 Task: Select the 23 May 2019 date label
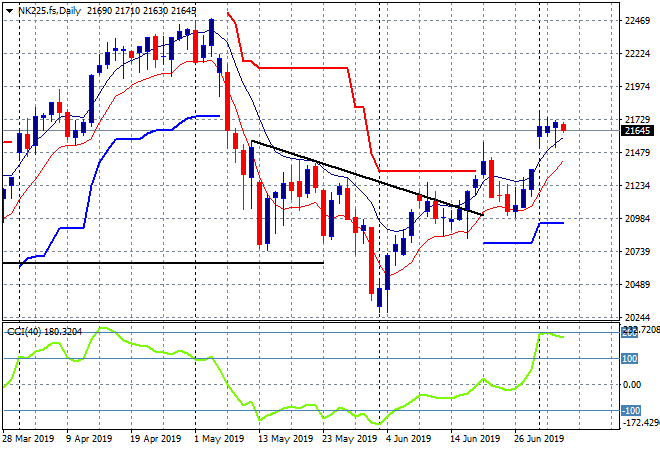tap(349, 439)
